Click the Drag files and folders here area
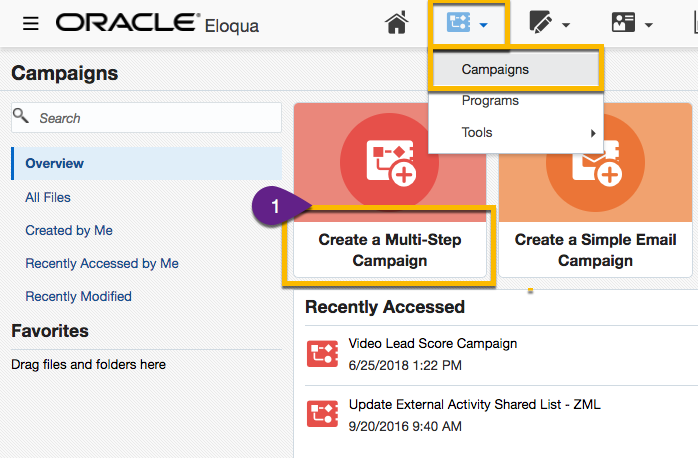Image resolution: width=698 pixels, height=458 pixels. 89,365
